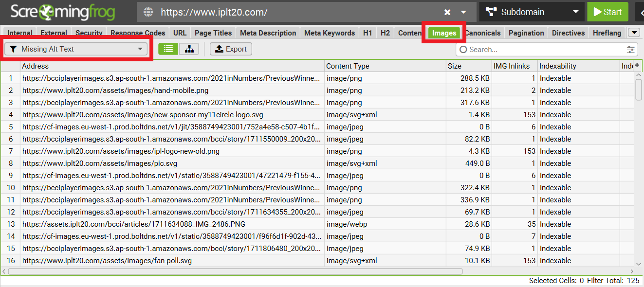The width and height of the screenshot is (644, 287).
Task: Sort by Address column header
Action: tap(172, 66)
